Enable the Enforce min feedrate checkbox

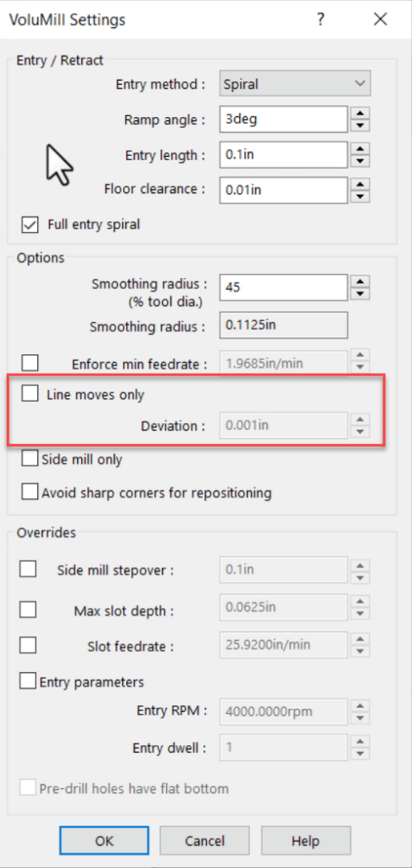click(30, 364)
